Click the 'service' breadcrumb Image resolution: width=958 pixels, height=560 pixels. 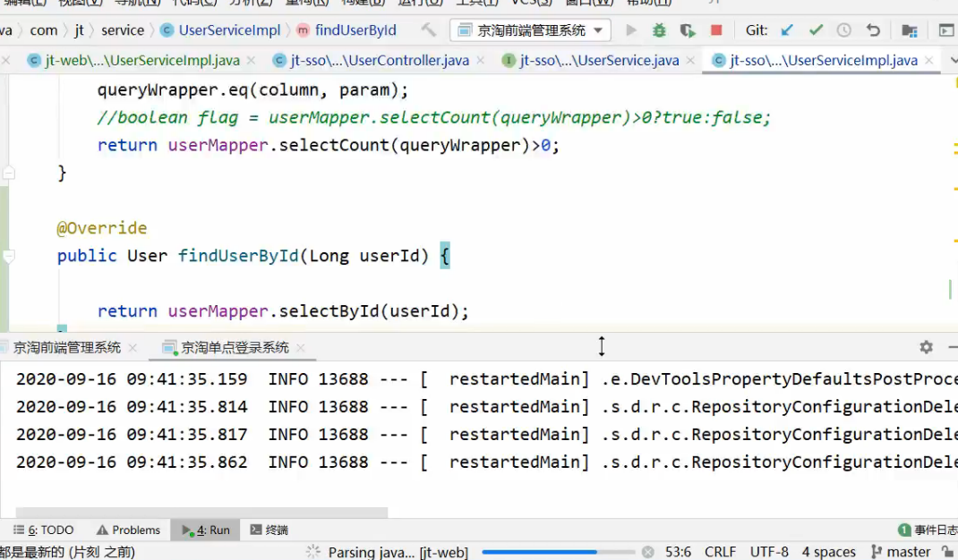pos(122,30)
